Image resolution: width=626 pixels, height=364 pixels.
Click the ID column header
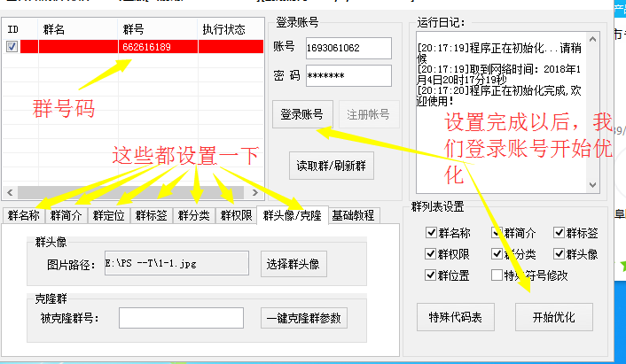[x=20, y=29]
